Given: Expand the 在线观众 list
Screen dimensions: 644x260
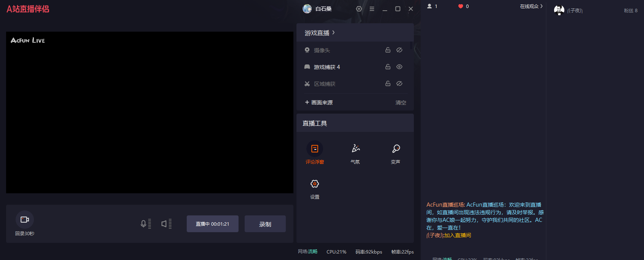Looking at the screenshot, I should coord(531,6).
